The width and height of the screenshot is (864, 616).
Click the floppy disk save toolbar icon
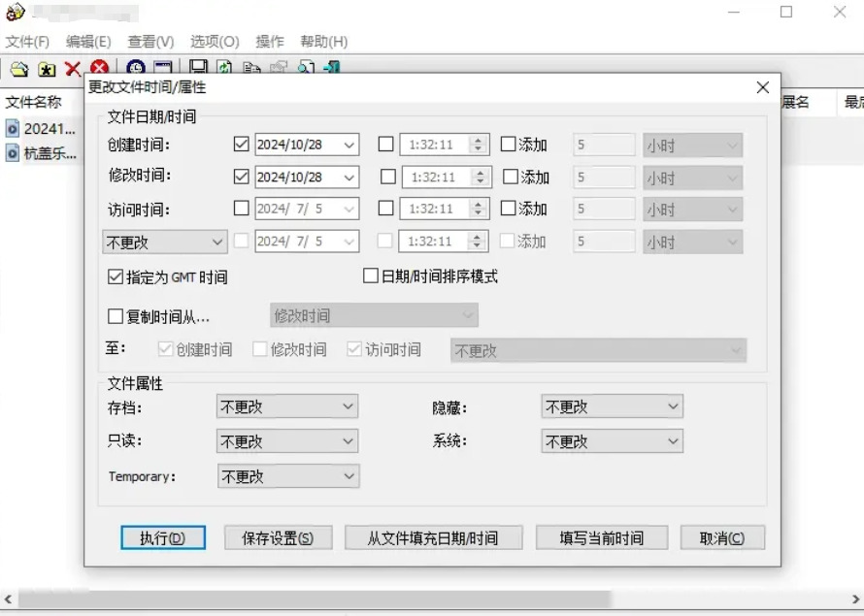pos(198,68)
